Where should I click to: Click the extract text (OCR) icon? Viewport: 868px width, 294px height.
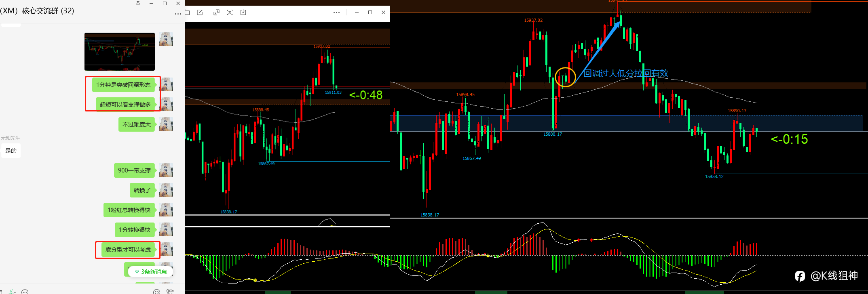(x=230, y=13)
